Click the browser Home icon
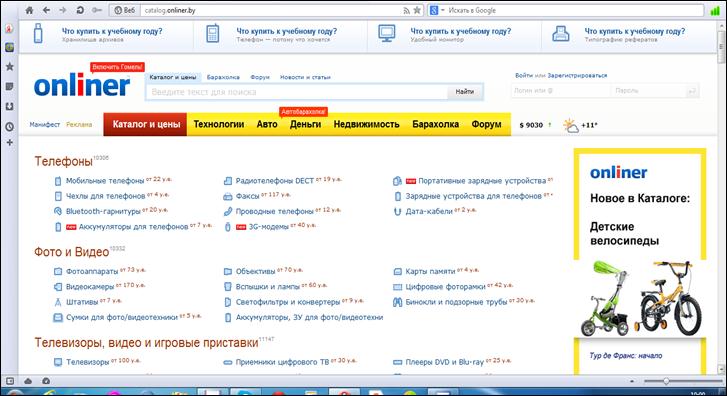Screen dimensions: 727x396 [29, 10]
